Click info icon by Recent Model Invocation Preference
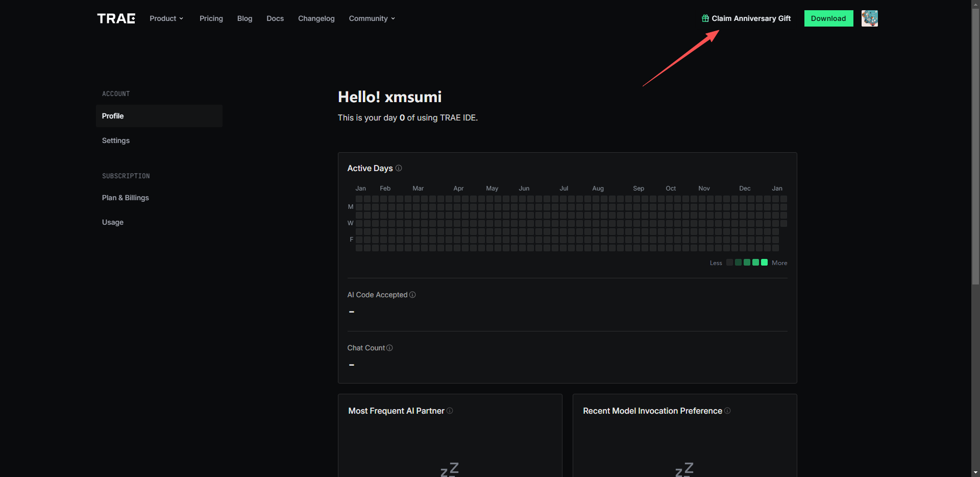Screen dimensions: 980x477 click(x=727, y=411)
